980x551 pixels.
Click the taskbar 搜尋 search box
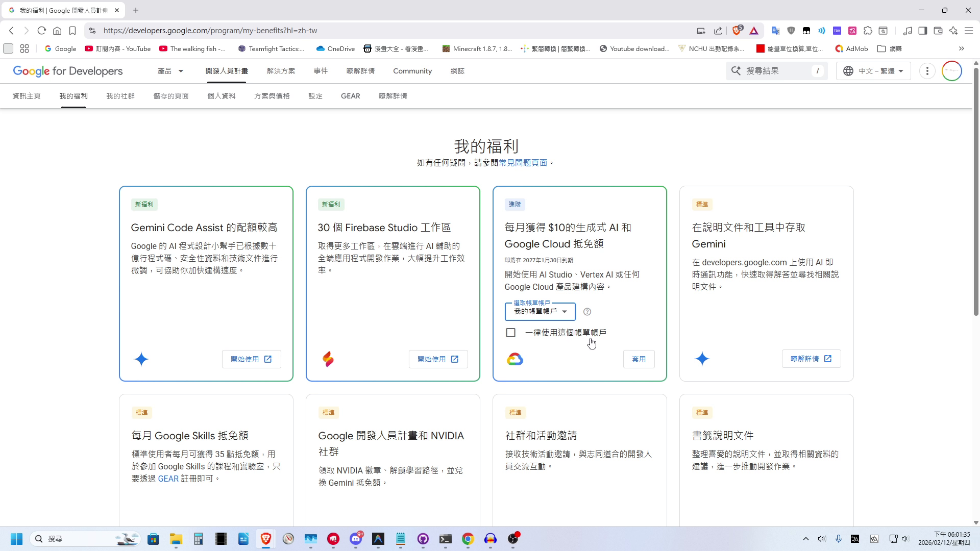click(84, 539)
